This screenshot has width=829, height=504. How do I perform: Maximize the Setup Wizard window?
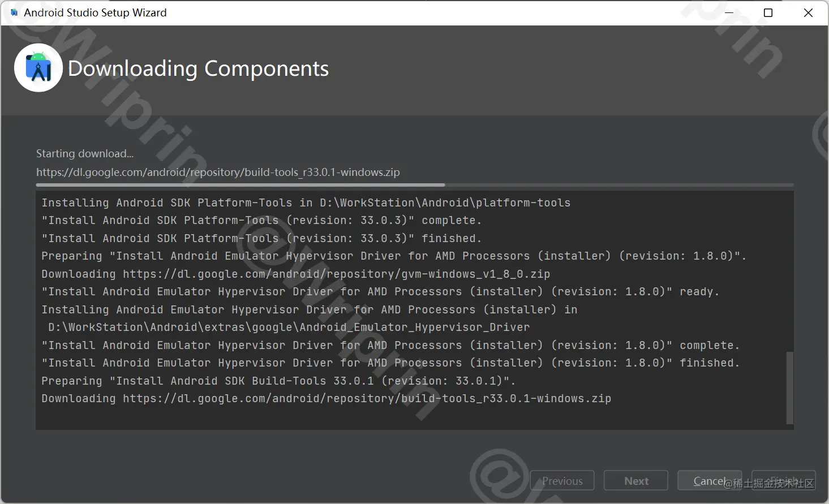click(768, 12)
